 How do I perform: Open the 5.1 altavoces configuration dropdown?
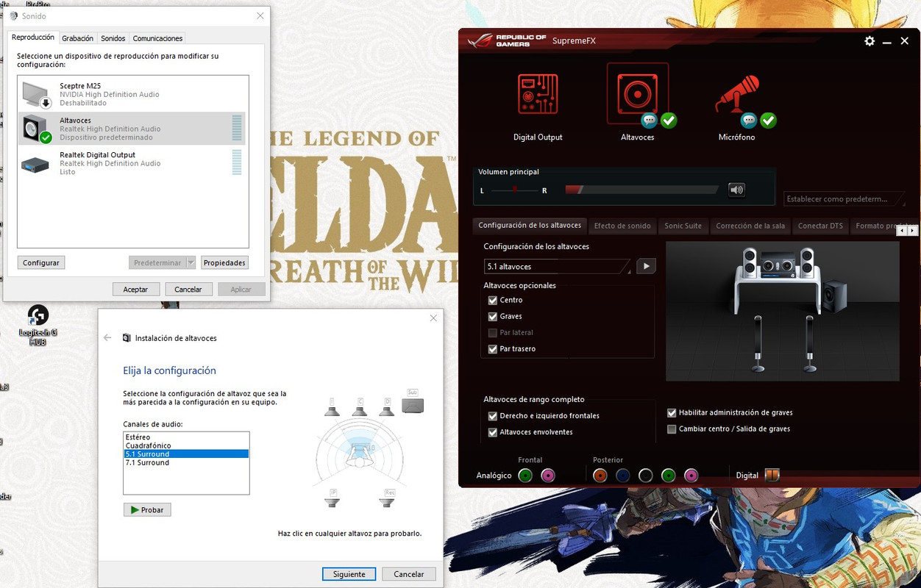[x=557, y=266]
